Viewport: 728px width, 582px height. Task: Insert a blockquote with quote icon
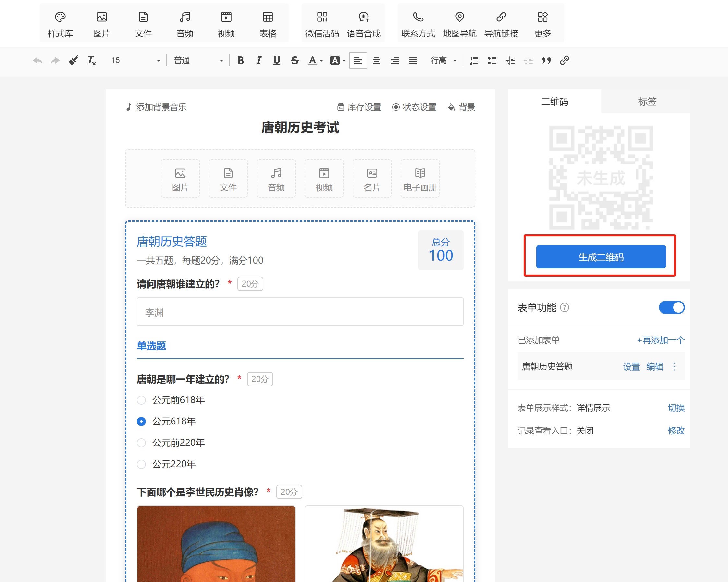[546, 60]
